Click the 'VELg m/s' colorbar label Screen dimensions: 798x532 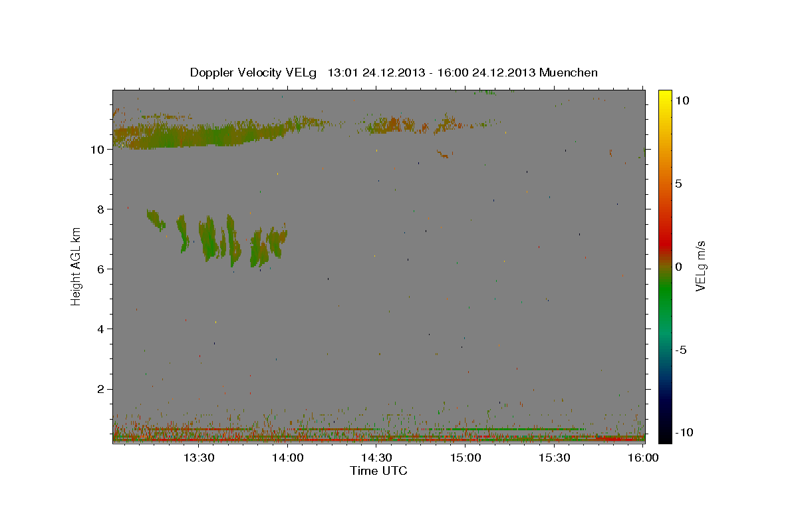pyautogui.click(x=700, y=266)
